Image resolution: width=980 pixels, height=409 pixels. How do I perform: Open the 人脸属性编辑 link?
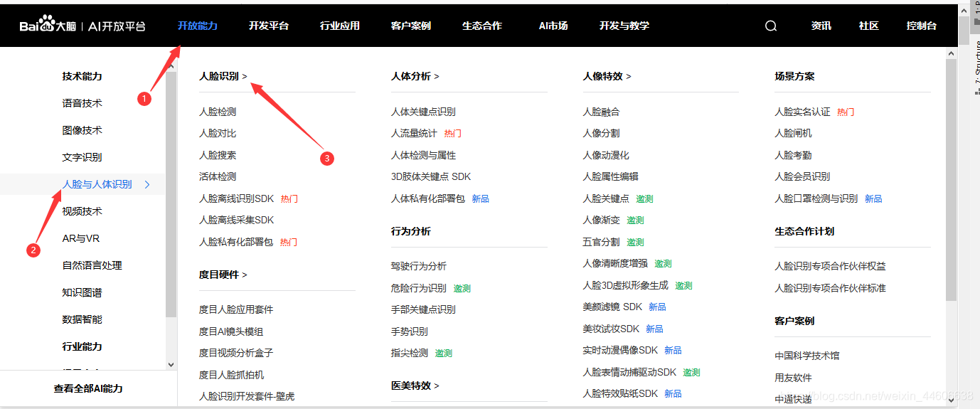610,176
